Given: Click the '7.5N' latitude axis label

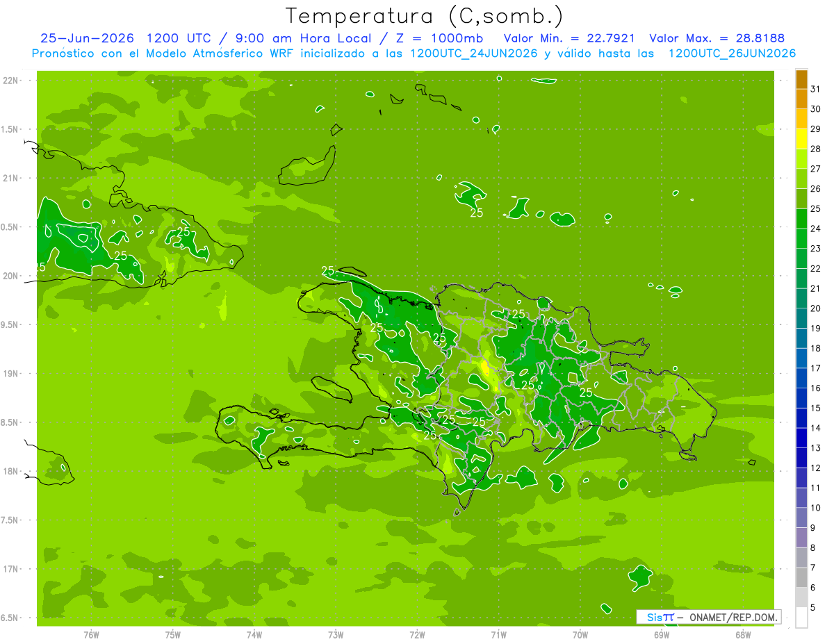Looking at the screenshot, I should point(10,520).
